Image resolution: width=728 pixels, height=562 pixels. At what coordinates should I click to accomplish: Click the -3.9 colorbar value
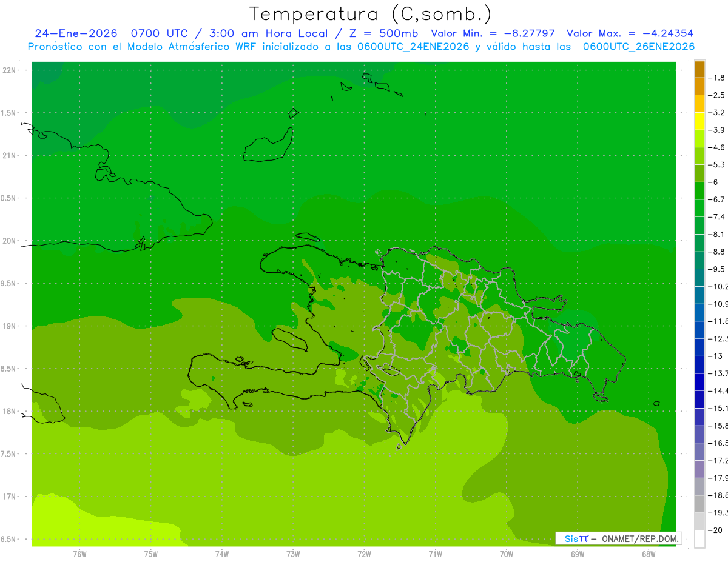click(717, 130)
